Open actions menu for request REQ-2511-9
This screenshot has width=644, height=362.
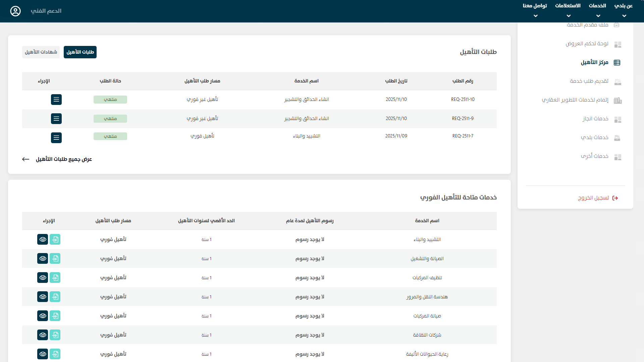(56, 119)
